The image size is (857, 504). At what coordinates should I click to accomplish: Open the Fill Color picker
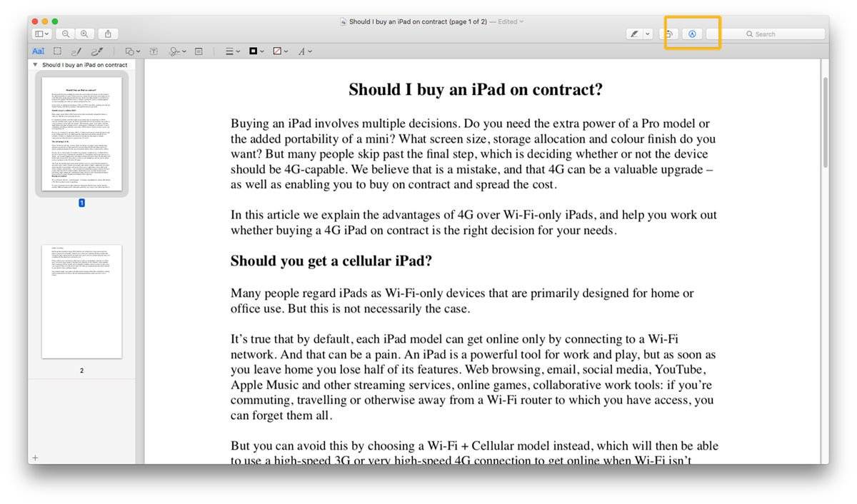click(x=280, y=51)
